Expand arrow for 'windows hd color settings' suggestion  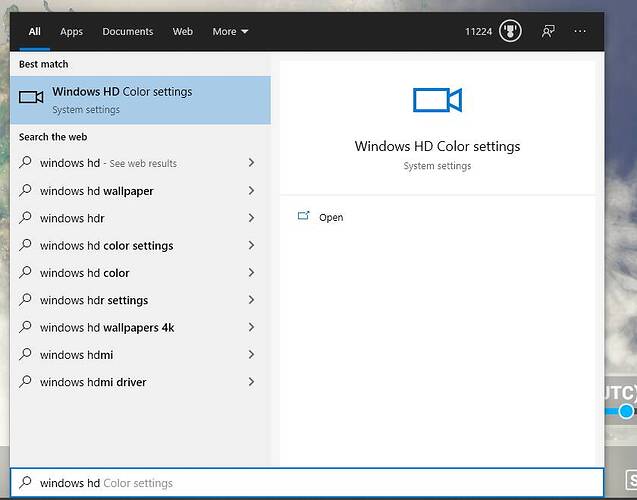coord(251,245)
